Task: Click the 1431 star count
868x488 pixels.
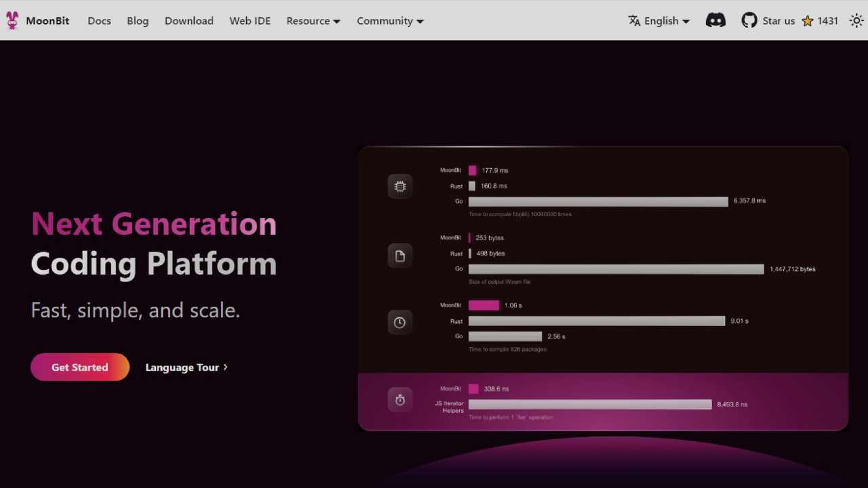Action: point(828,21)
